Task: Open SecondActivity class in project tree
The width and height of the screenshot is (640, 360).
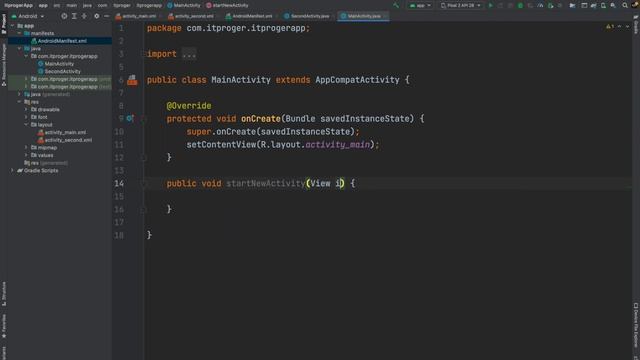Action: pyautogui.click(x=62, y=71)
